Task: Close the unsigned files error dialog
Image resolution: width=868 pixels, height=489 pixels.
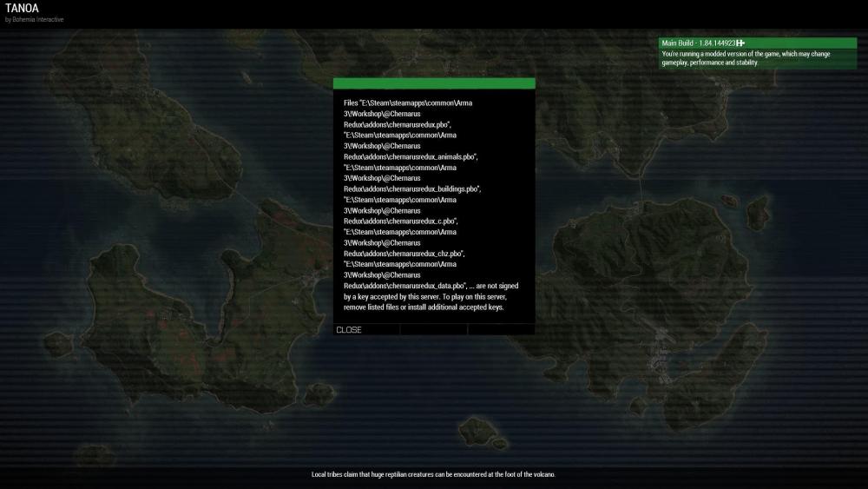Action: (349, 329)
